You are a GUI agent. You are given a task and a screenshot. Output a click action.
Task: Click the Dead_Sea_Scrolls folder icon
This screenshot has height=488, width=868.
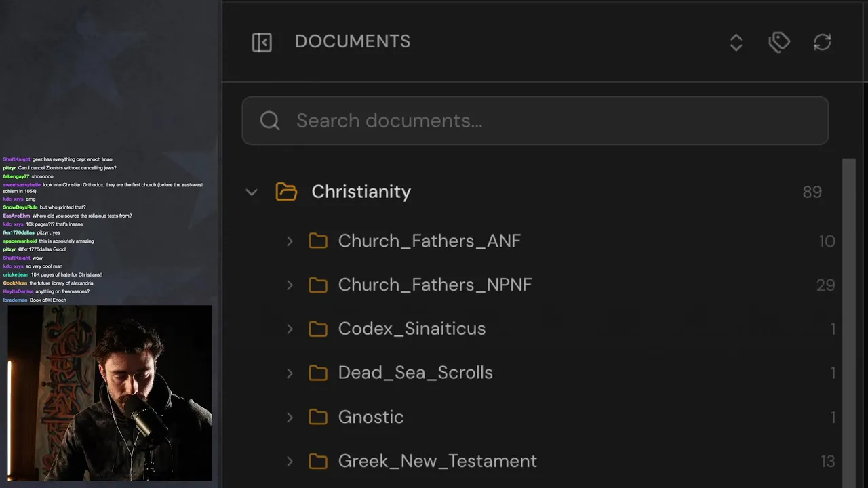coord(318,373)
